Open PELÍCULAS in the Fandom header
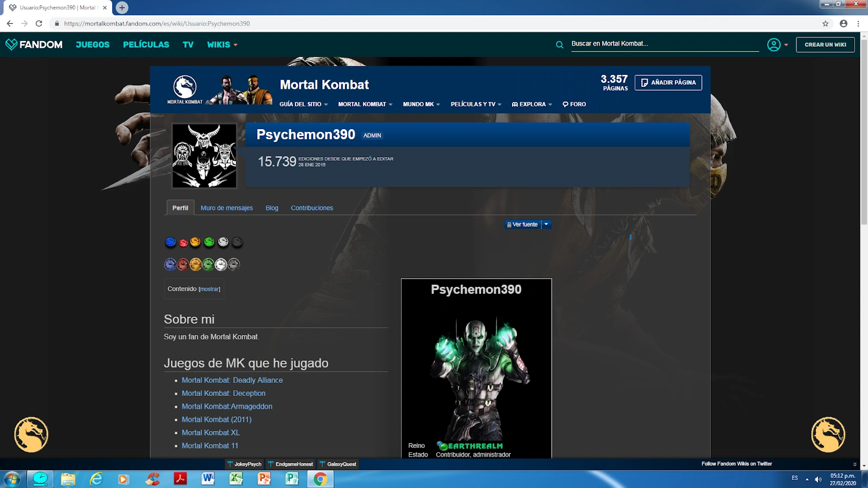Image resolution: width=868 pixels, height=488 pixels. pyautogui.click(x=146, y=44)
